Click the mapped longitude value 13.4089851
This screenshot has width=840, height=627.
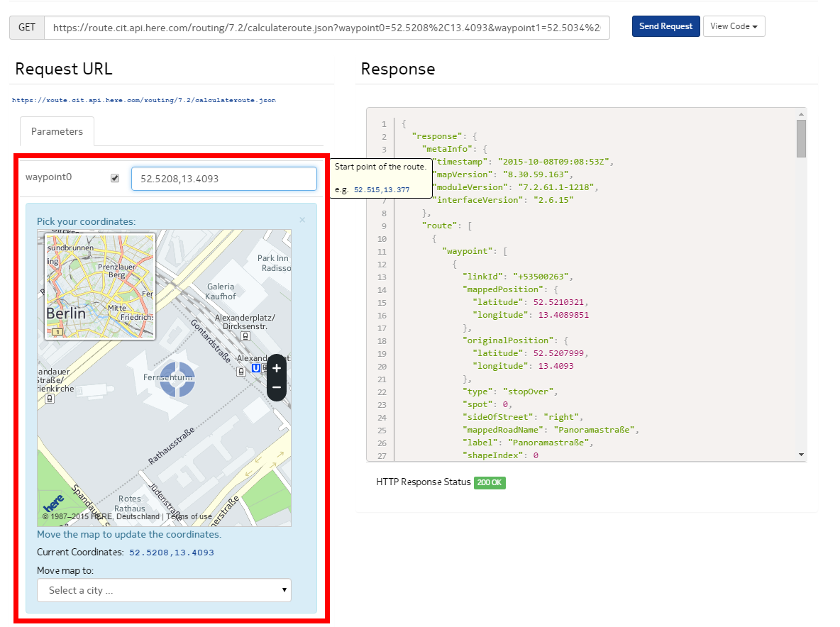(x=563, y=315)
